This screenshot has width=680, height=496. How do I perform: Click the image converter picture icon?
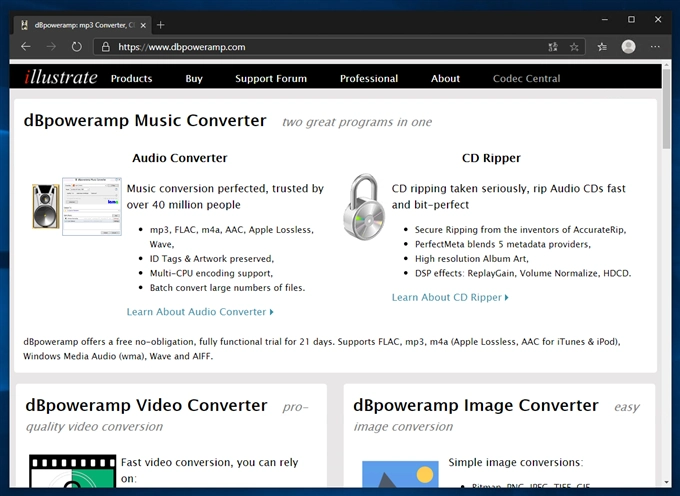tap(400, 474)
